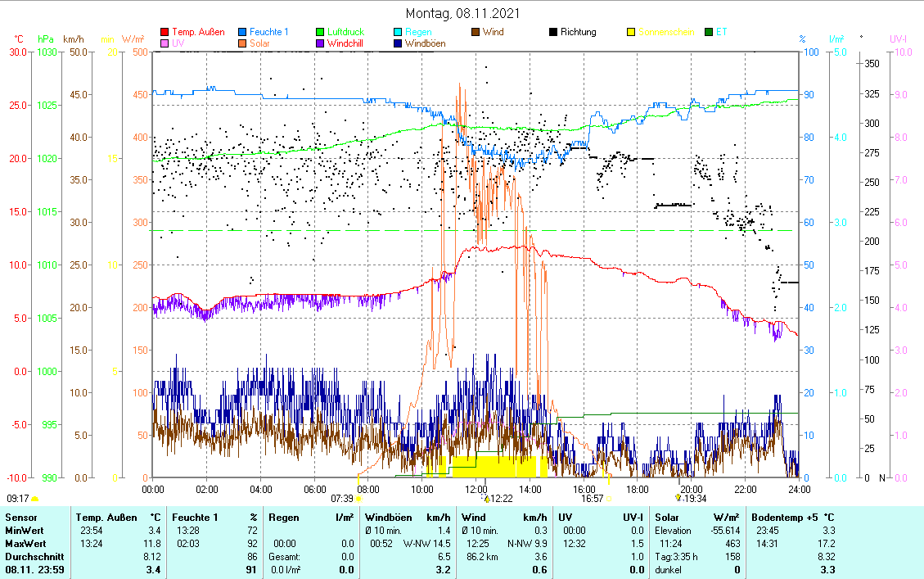
Task: Click the blue Feuchte 1 legend square
Action: (x=243, y=33)
